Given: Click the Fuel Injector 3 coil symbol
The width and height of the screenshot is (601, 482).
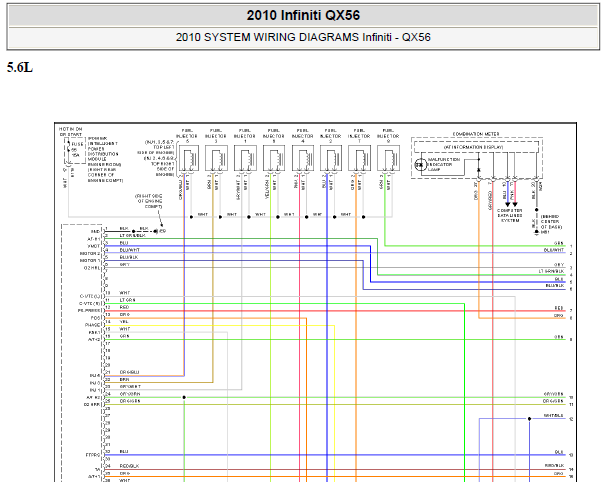Looking at the screenshot, I should click(x=216, y=158).
